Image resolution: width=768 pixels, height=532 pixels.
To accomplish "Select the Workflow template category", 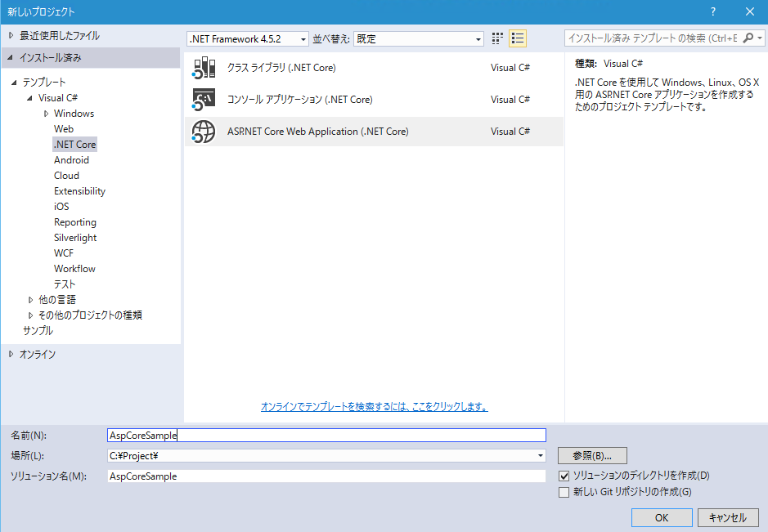I will click(x=74, y=269).
